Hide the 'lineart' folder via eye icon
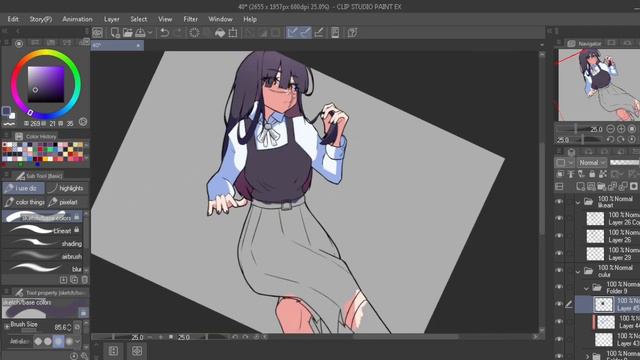 tap(559, 202)
